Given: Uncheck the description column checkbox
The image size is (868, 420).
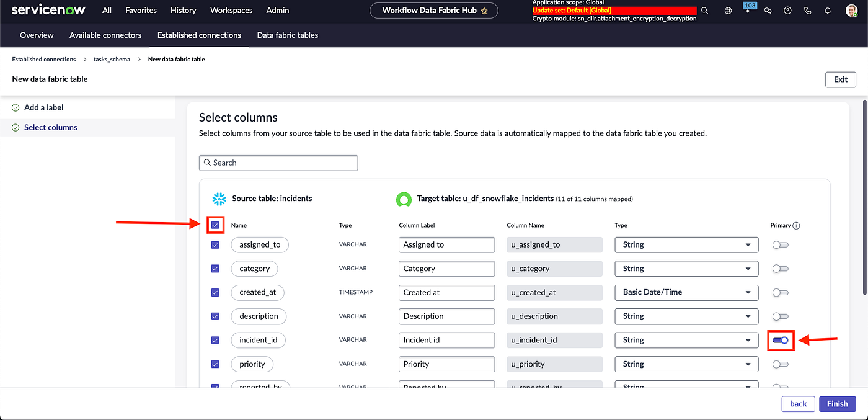Looking at the screenshot, I should (x=215, y=316).
